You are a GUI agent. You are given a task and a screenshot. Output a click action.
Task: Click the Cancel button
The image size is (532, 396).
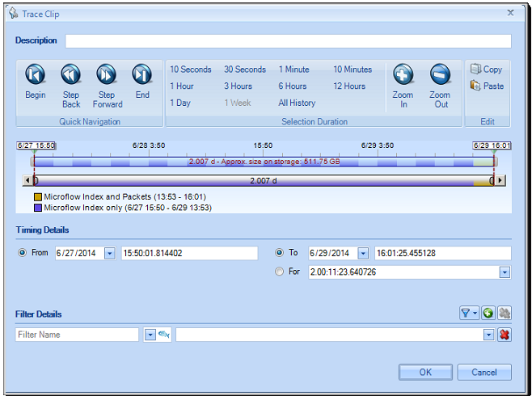(x=483, y=373)
